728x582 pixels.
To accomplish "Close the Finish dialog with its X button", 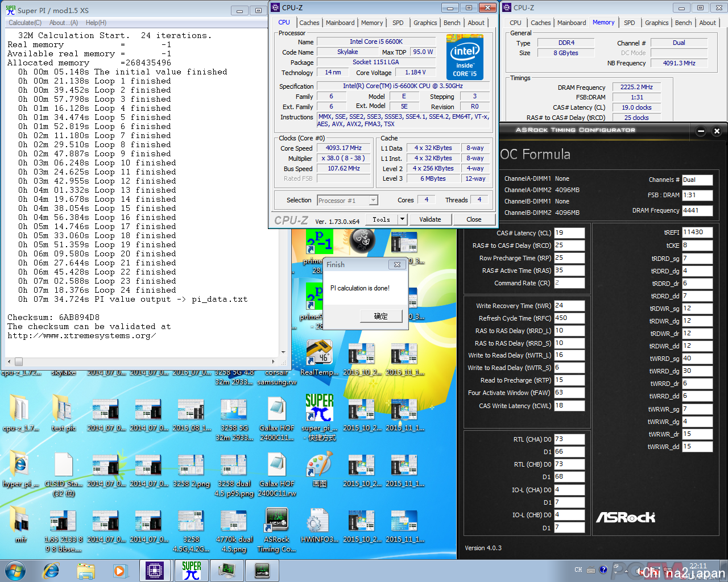I will (398, 264).
